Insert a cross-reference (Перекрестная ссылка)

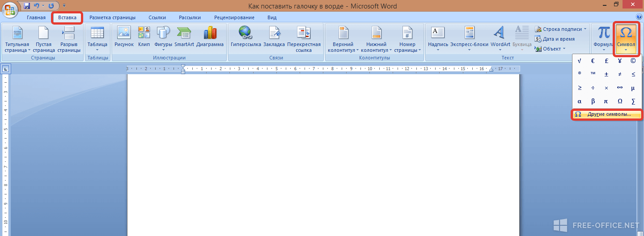point(304,39)
